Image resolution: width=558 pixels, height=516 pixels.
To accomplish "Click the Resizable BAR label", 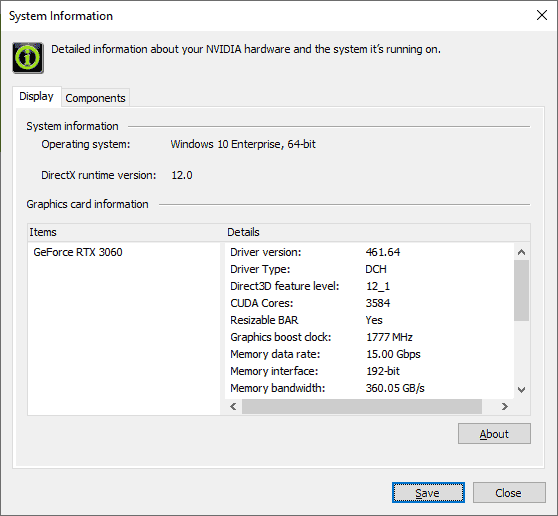I will point(264,320).
